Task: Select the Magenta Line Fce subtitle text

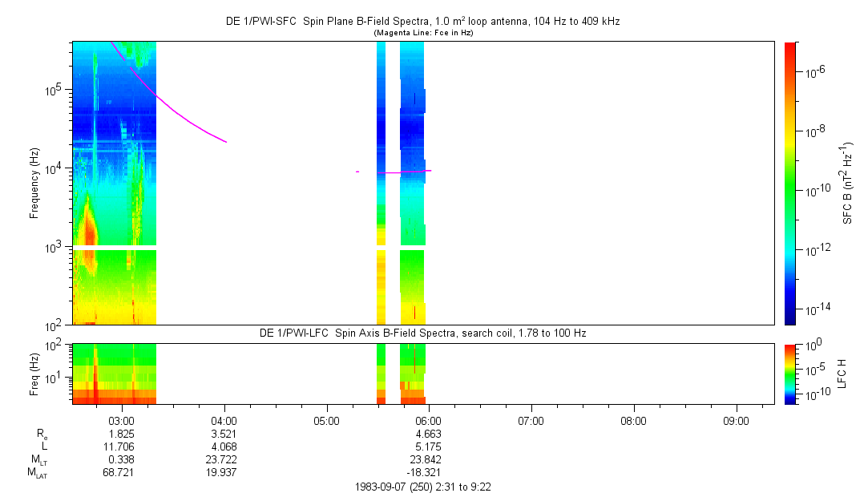Action: click(424, 32)
